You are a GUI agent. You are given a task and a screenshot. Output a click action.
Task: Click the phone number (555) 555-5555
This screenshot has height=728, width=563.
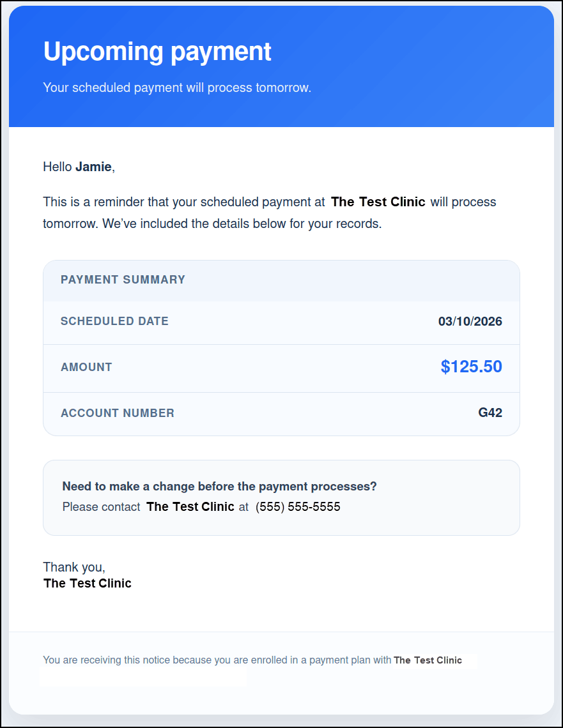298,507
